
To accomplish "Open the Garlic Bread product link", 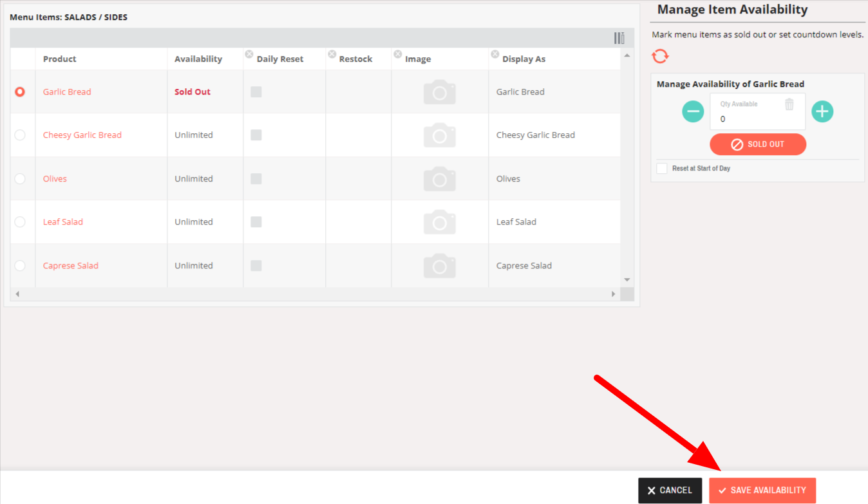I will pos(67,92).
